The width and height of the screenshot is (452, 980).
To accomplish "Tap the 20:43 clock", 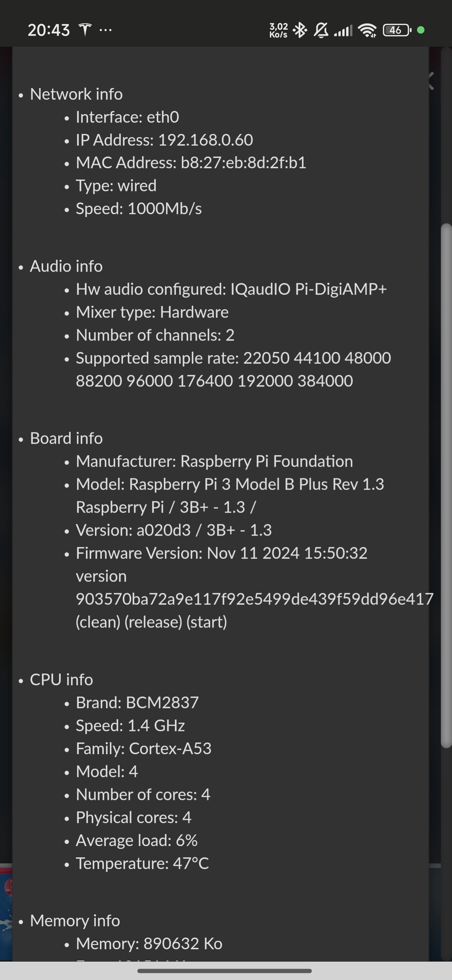I will [x=49, y=30].
